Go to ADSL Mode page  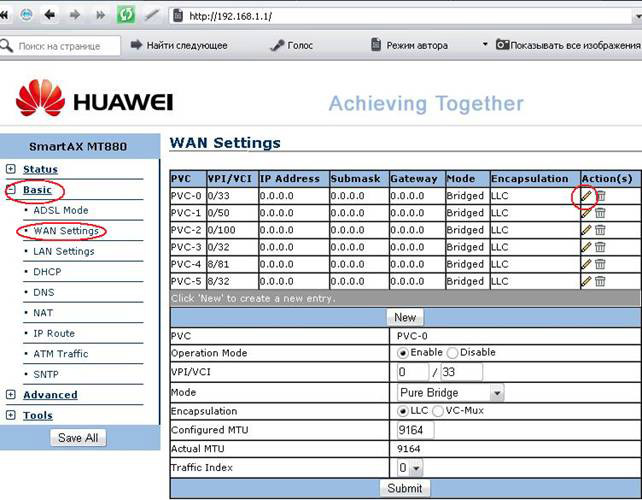point(61,210)
